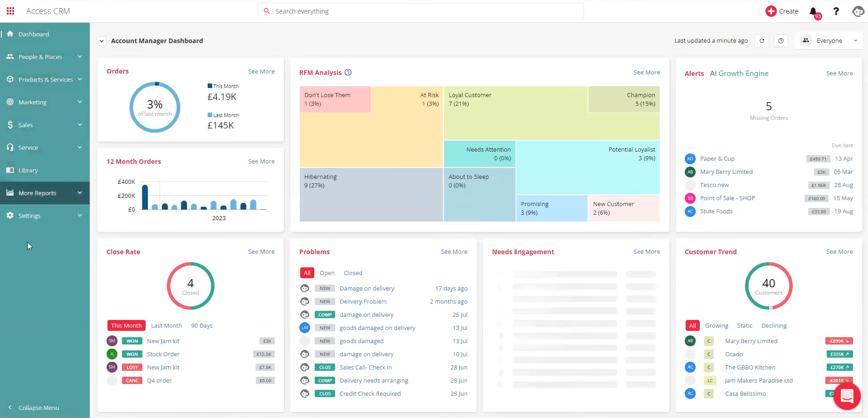Viewport: 868px width, 418px height.
Task: Open the Intercom chat bubble
Action: pos(847,396)
